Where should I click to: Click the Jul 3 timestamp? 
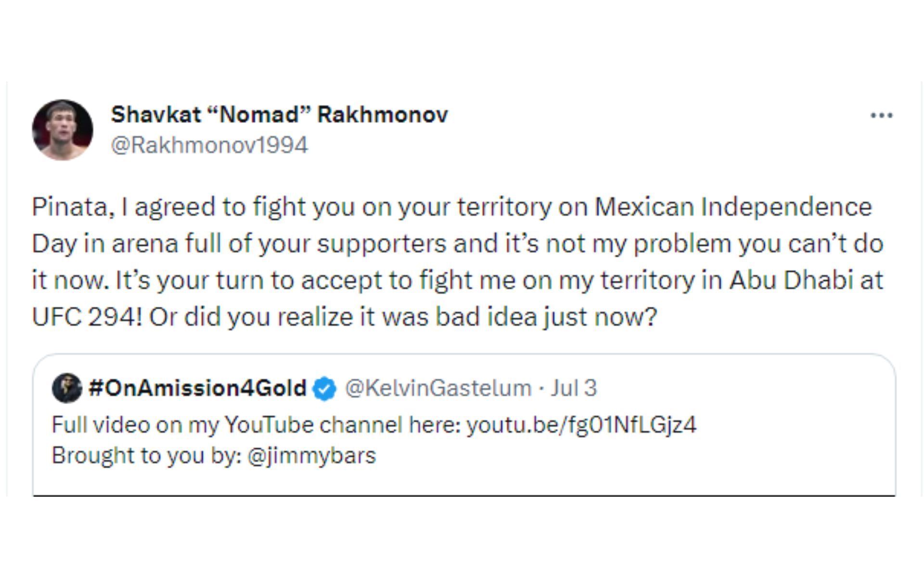pos(574,388)
